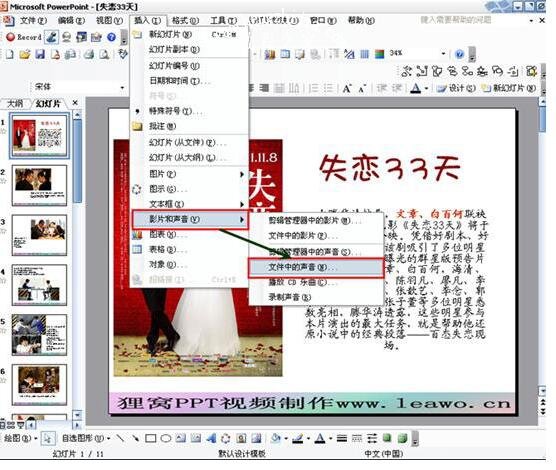This screenshot has height=470, width=556.
Task: Open line color dropdown arrow in drawing toolbar
Action: tap(308, 439)
